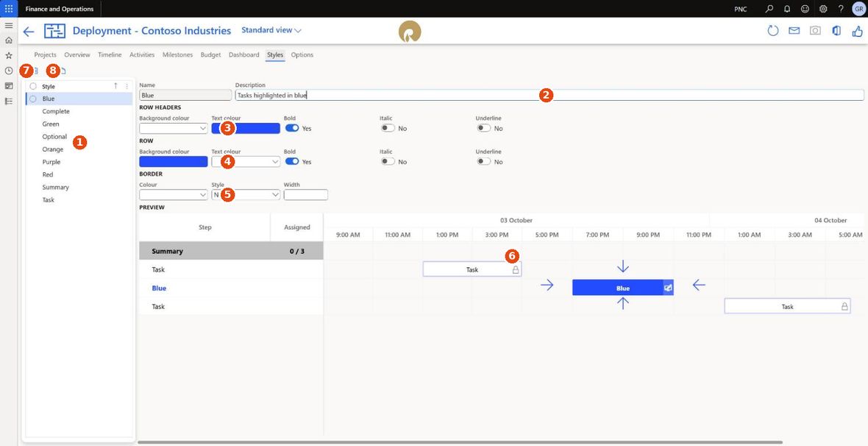Click lock icon on first Task bar
Viewport: 868px width, 446px height.
point(516,270)
